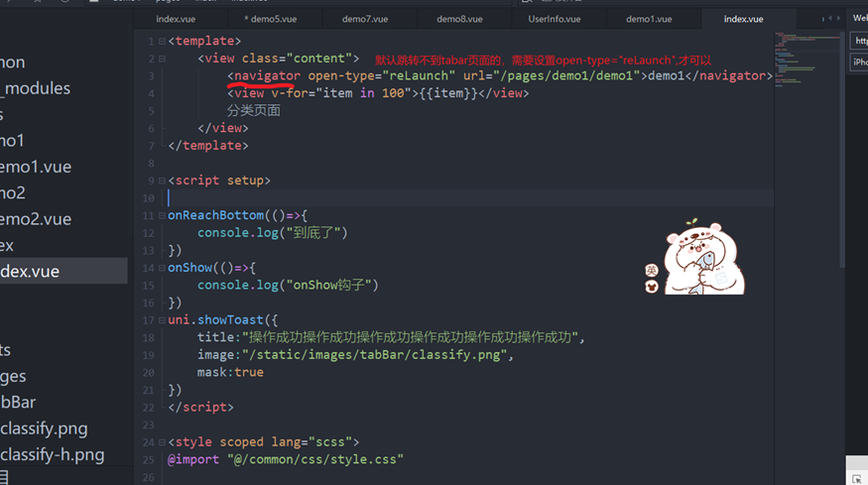Collapse the onReachBottom fold marker on line 11
This screenshot has width=868, height=485.
point(162,215)
